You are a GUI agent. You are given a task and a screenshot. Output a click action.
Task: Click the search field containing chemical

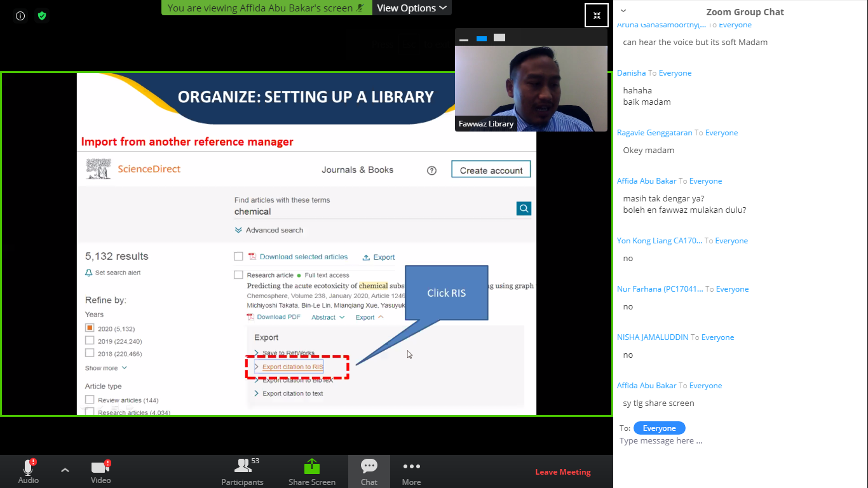click(374, 212)
